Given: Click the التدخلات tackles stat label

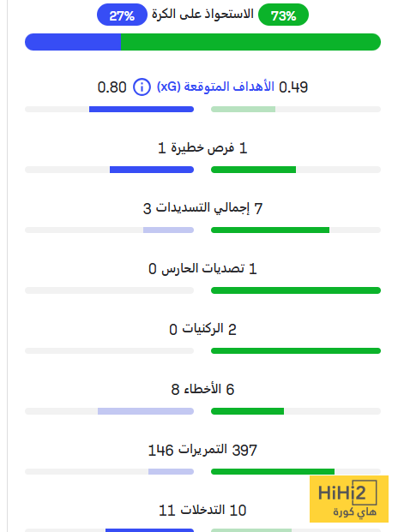Looking at the screenshot, I should tap(202, 510).
